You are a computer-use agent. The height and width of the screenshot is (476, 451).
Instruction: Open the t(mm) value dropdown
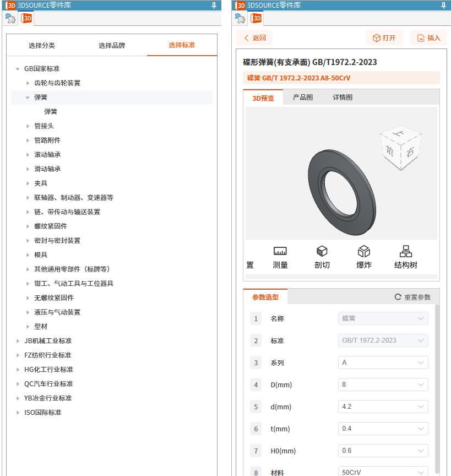click(x=383, y=429)
